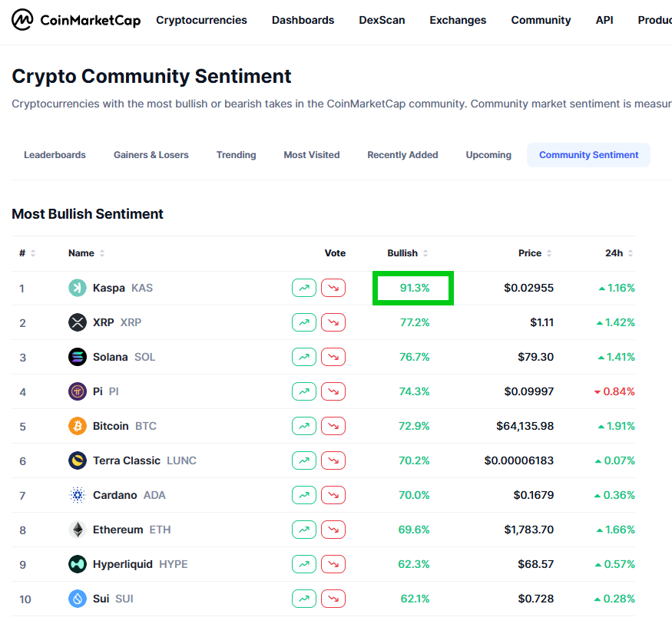The height and width of the screenshot is (637, 672).
Task: Vote bullish on Sui
Action: pos(304,599)
